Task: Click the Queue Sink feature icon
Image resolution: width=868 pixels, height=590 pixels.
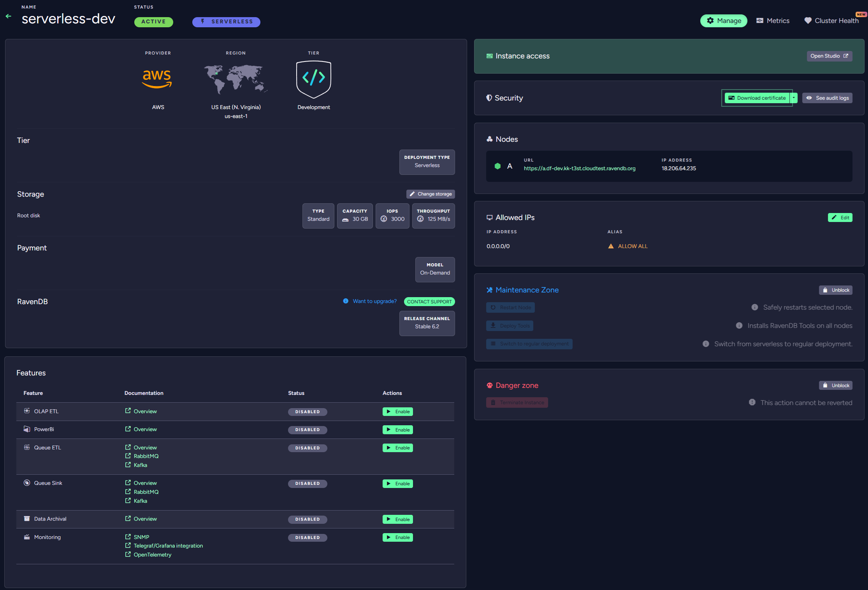Action: click(27, 483)
